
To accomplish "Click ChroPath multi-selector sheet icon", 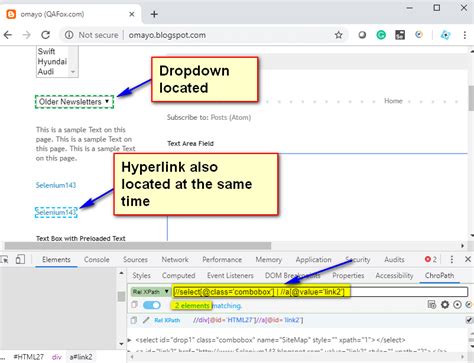I will click(432, 304).
